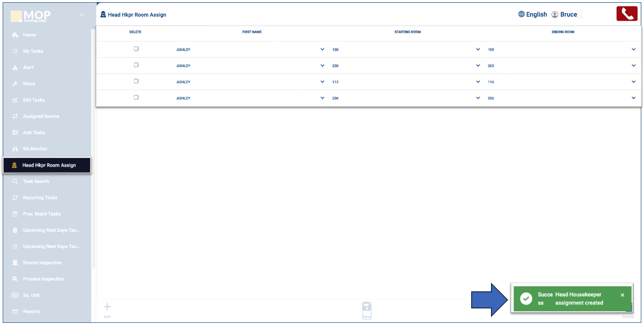Open the Task Search page
This screenshot has height=326, width=644.
pyautogui.click(x=36, y=181)
